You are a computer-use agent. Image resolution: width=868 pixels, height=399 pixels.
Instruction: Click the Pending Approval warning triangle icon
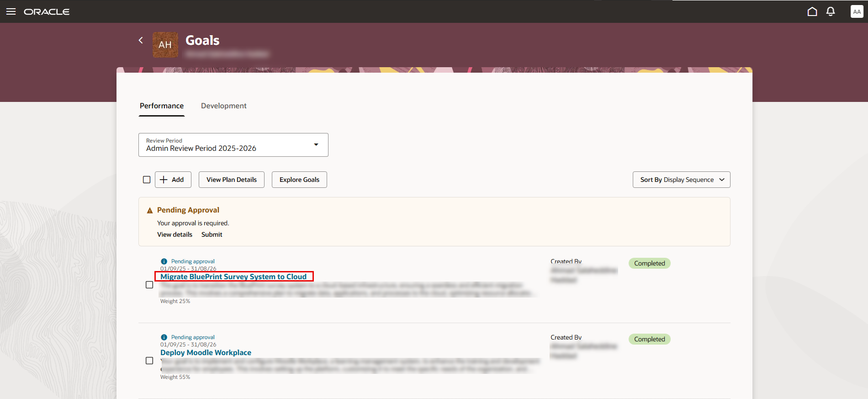click(x=150, y=211)
